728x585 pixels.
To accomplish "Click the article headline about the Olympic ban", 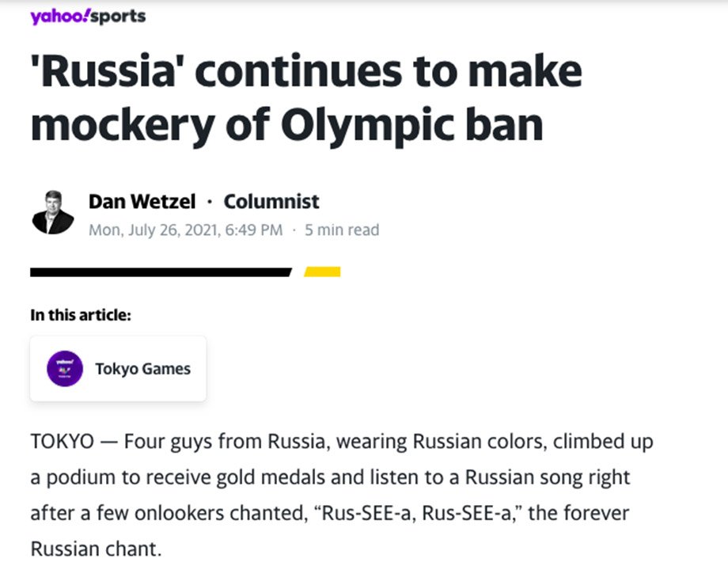I will tap(306, 98).
